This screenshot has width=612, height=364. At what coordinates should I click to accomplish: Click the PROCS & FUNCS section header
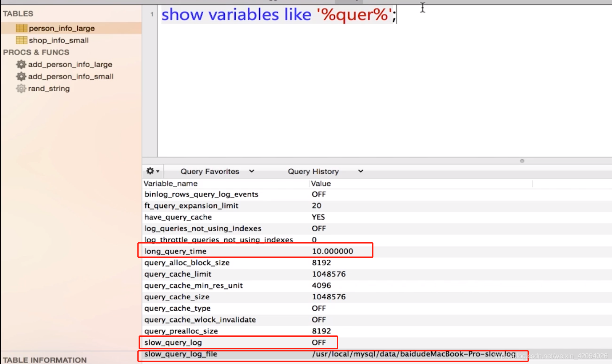click(x=36, y=52)
